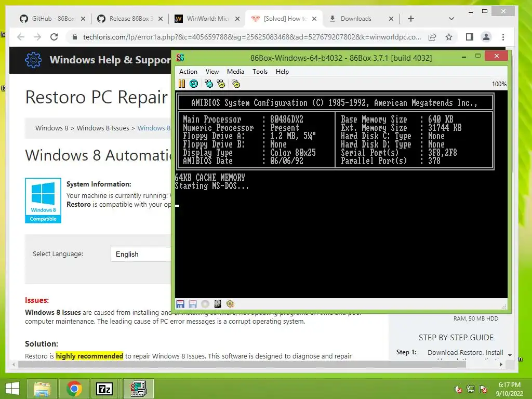Click the CD-ROM status bar icon
The image size is (532, 399).
coord(205,304)
